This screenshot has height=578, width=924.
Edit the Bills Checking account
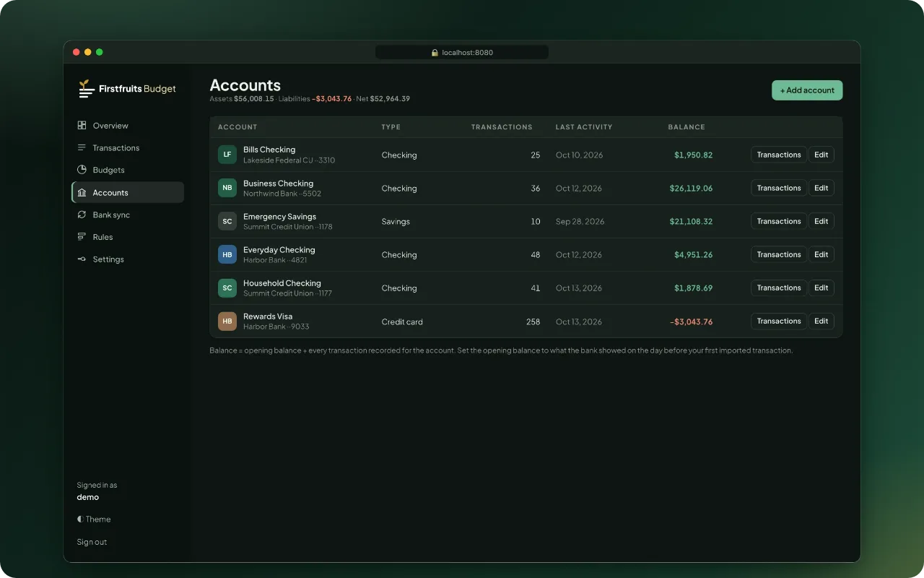tap(821, 155)
